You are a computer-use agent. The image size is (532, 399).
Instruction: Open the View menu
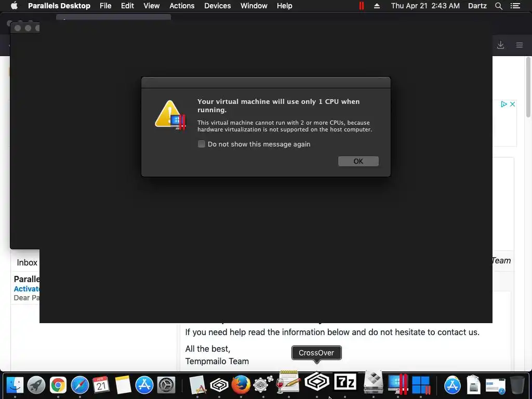pos(151,6)
